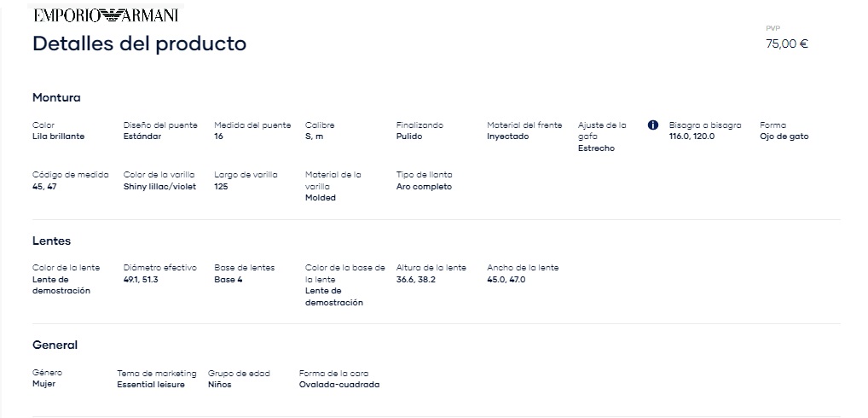Click the Estrecho fit value
This screenshot has width=868, height=418.
click(596, 148)
